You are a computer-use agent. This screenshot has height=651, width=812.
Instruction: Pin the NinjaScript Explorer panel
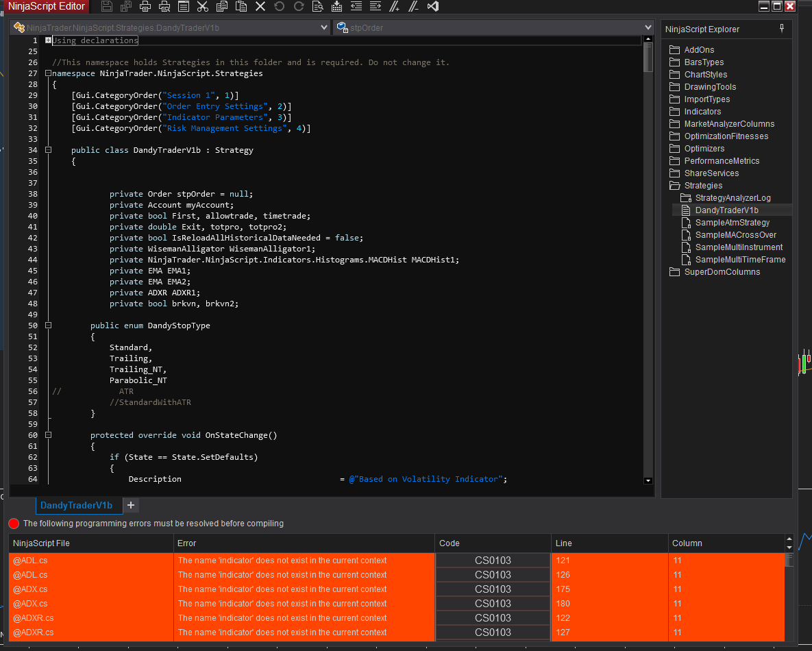783,29
